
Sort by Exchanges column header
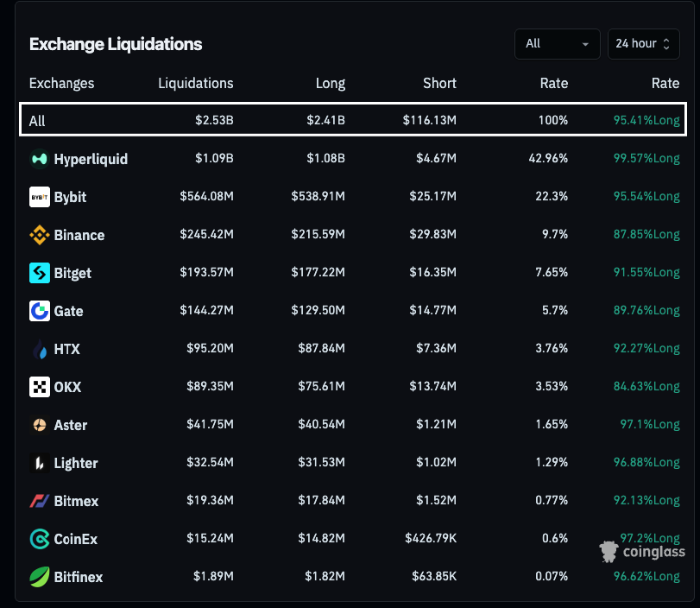click(61, 84)
